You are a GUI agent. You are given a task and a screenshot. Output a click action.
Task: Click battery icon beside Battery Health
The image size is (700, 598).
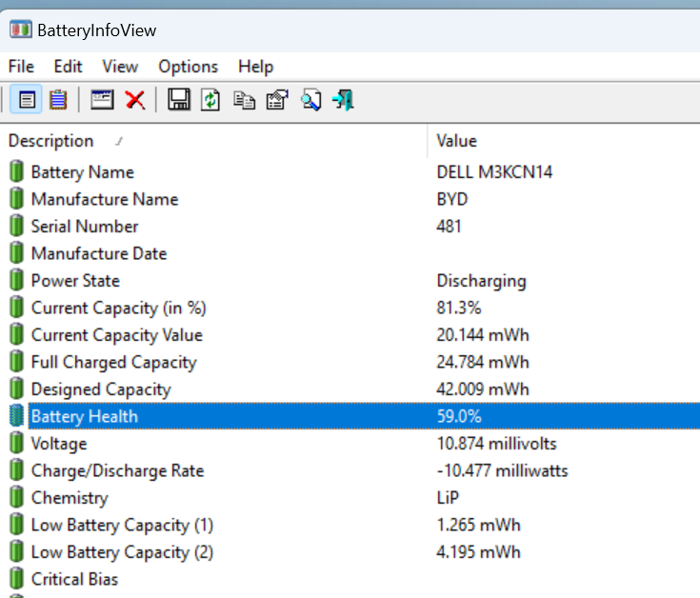click(x=16, y=415)
